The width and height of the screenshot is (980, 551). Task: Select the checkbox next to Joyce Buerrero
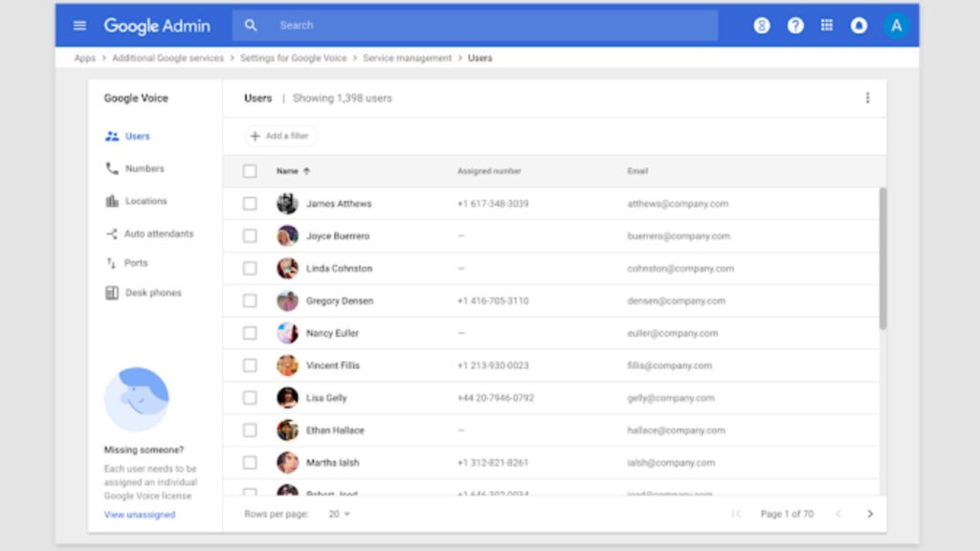coord(250,235)
